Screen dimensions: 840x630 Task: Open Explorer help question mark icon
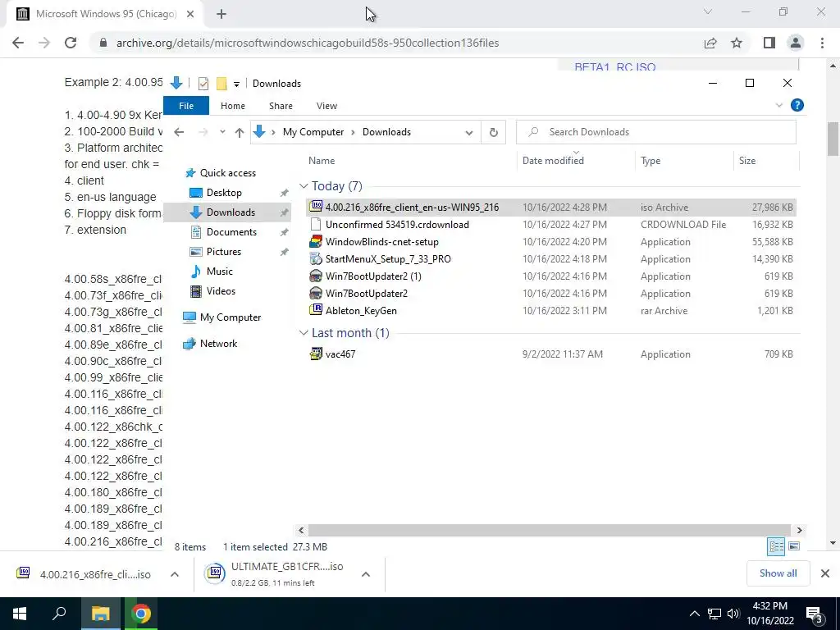pos(797,106)
